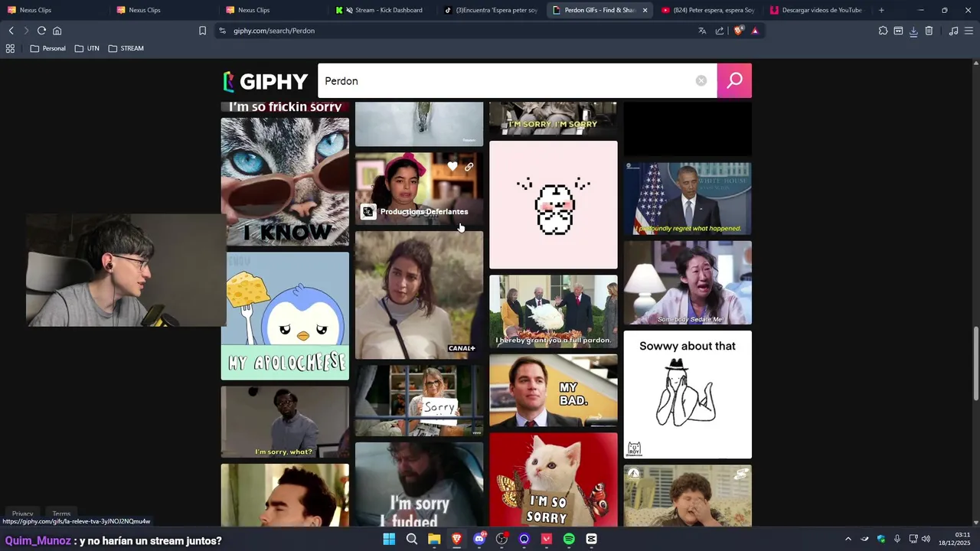Open the MY APOLOCHEESE penguin GIF

point(285,316)
